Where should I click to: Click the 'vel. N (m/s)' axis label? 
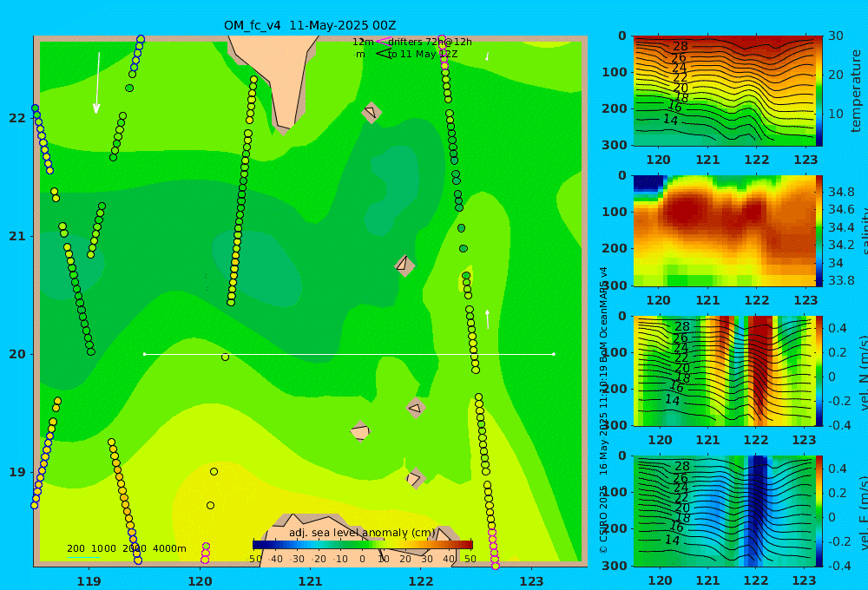pyautogui.click(x=863, y=373)
